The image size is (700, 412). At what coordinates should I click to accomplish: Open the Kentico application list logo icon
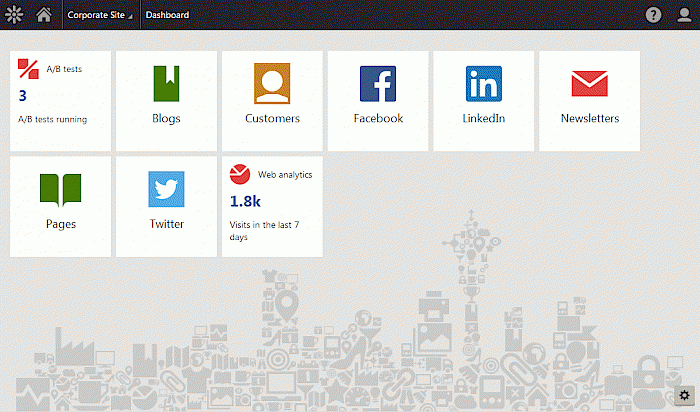(14, 15)
